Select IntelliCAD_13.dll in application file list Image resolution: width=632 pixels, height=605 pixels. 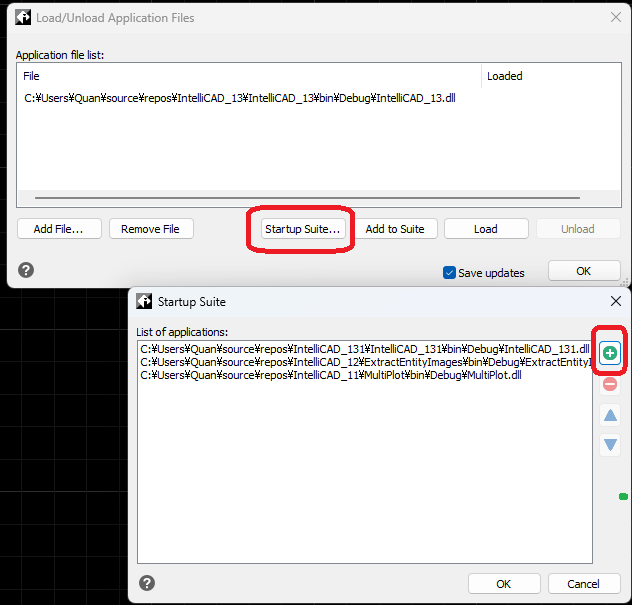(240, 98)
